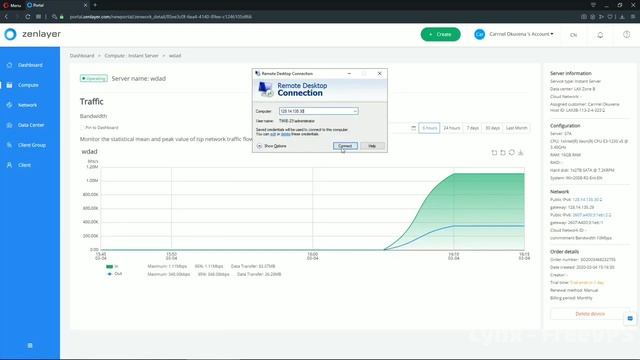This screenshot has width=640, height=360.
Task: Open the calendar date picker icon
Action: pyautogui.click(x=413, y=128)
